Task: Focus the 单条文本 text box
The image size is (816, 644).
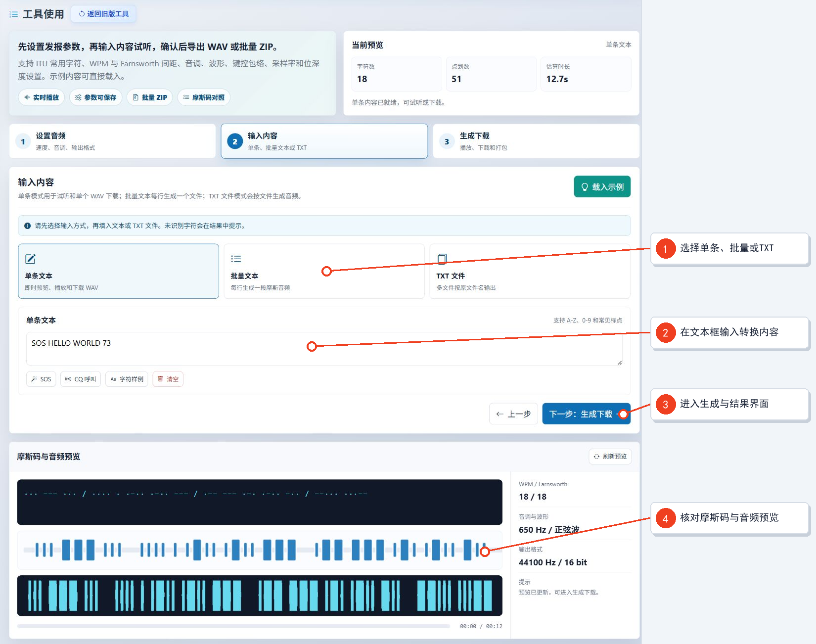Action: [x=324, y=349]
